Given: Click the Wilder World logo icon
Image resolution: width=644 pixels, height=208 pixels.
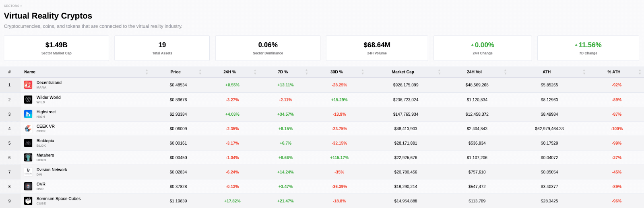Looking at the screenshot, I should pyautogui.click(x=28, y=100).
